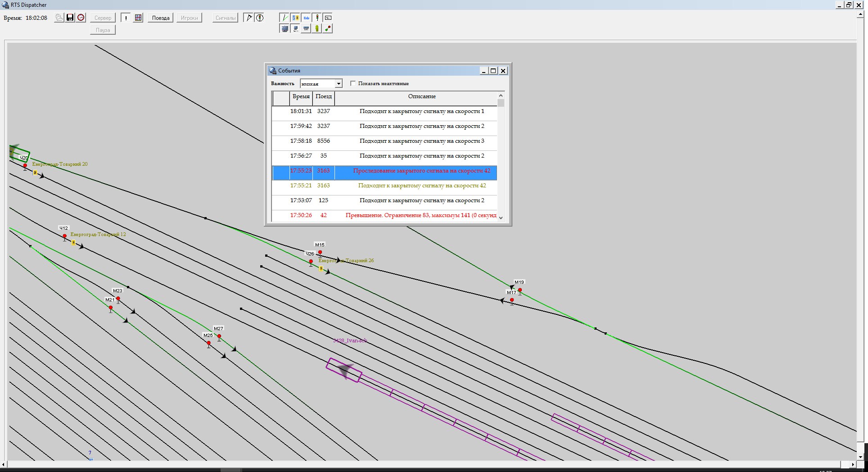Image resolution: width=868 pixels, height=472 pixels.
Task: Toggle the traffic light signals layer icon
Action: [x=317, y=18]
